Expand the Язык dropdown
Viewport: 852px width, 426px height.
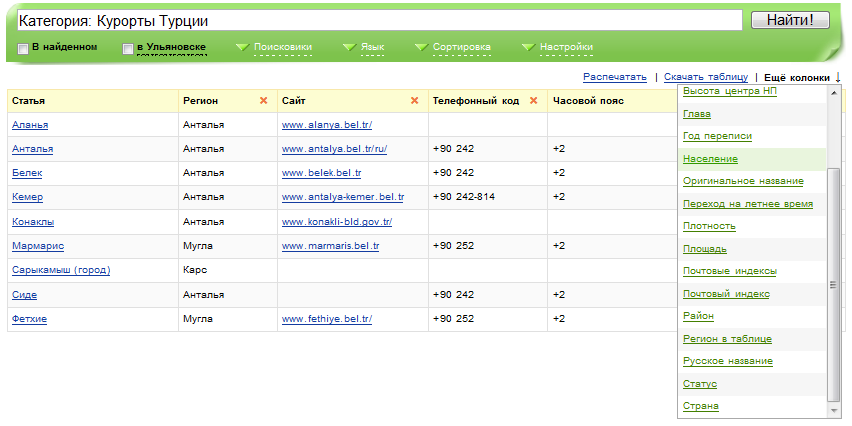coord(371,47)
